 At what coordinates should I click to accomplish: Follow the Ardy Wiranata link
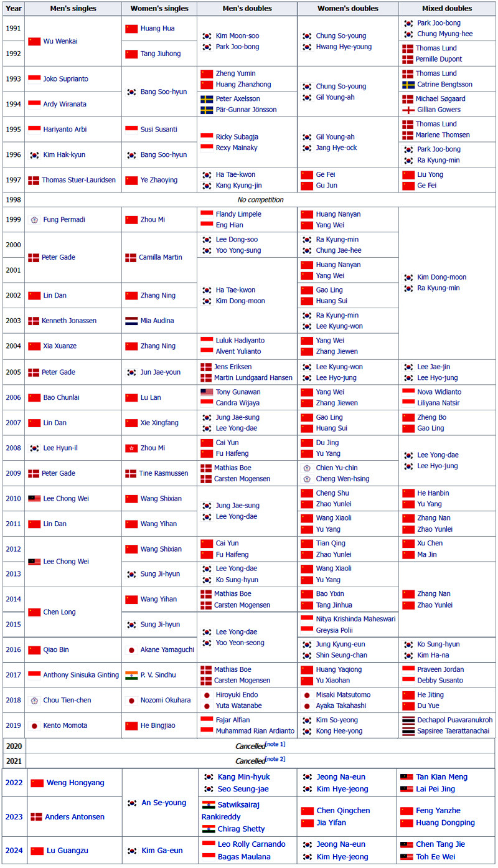tap(65, 104)
